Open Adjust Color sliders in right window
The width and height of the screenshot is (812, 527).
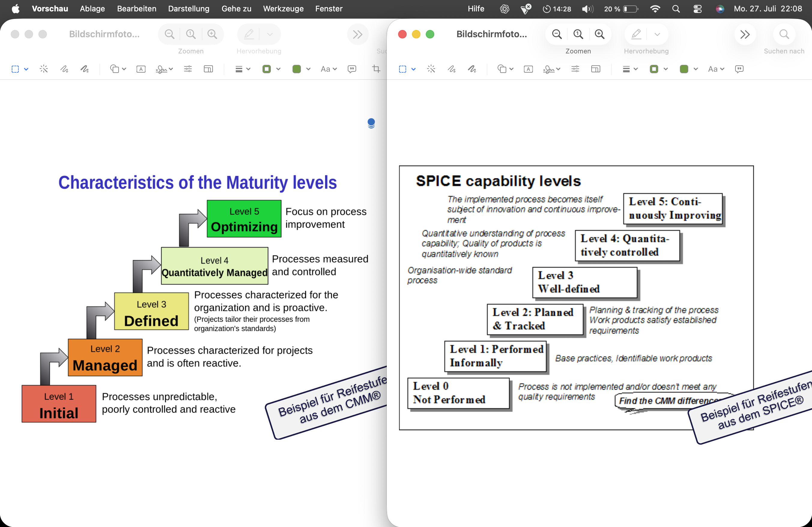[x=575, y=69]
